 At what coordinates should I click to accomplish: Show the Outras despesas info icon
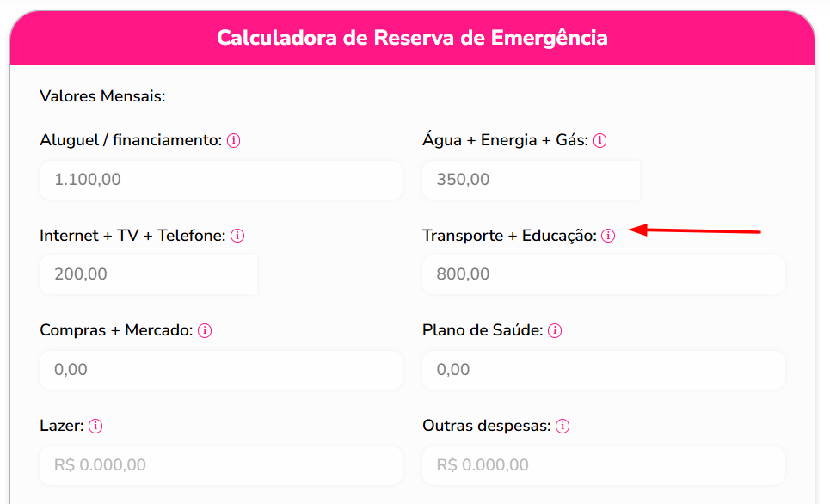(x=563, y=427)
